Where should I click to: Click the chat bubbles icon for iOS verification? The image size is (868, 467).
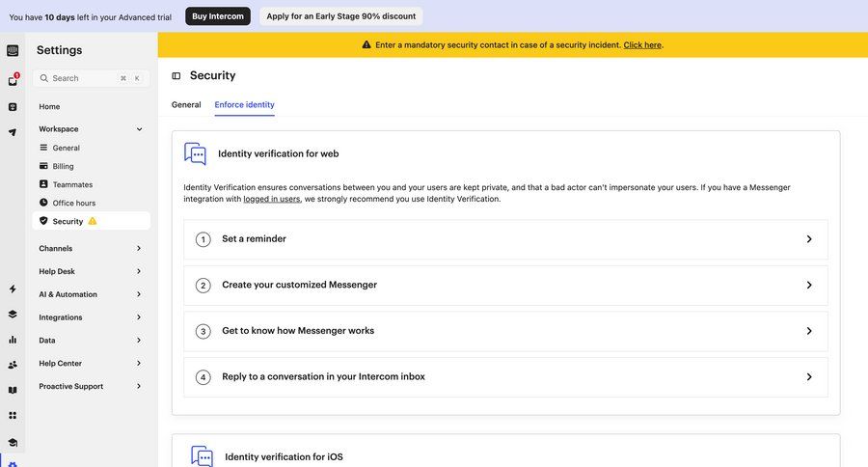point(203,456)
